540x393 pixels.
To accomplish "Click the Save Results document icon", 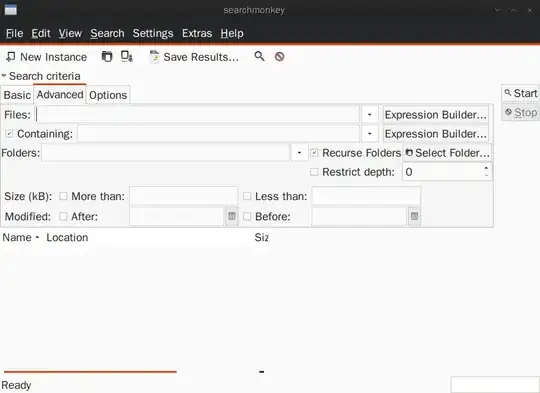I will pyautogui.click(x=154, y=57).
